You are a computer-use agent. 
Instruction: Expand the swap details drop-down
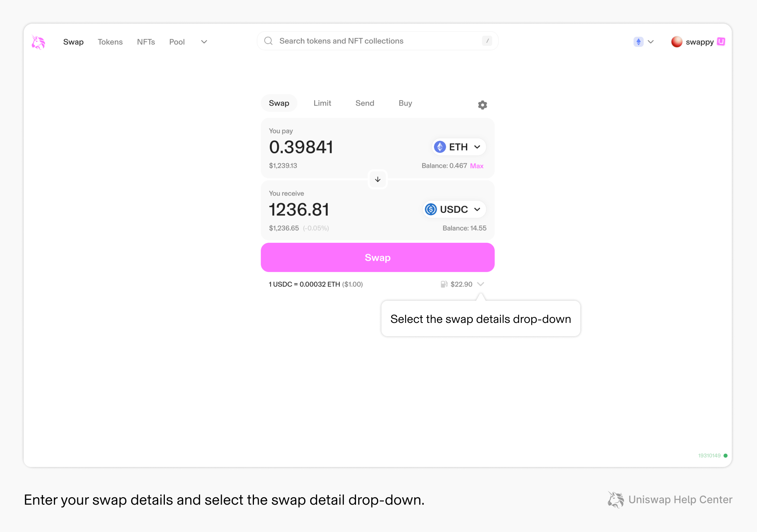pyautogui.click(x=481, y=284)
